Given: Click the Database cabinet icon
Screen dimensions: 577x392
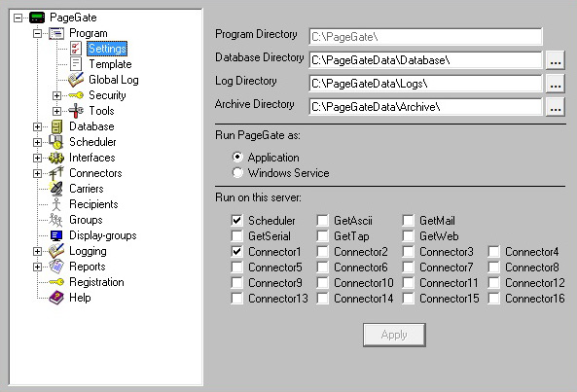Looking at the screenshot, I should [x=56, y=126].
